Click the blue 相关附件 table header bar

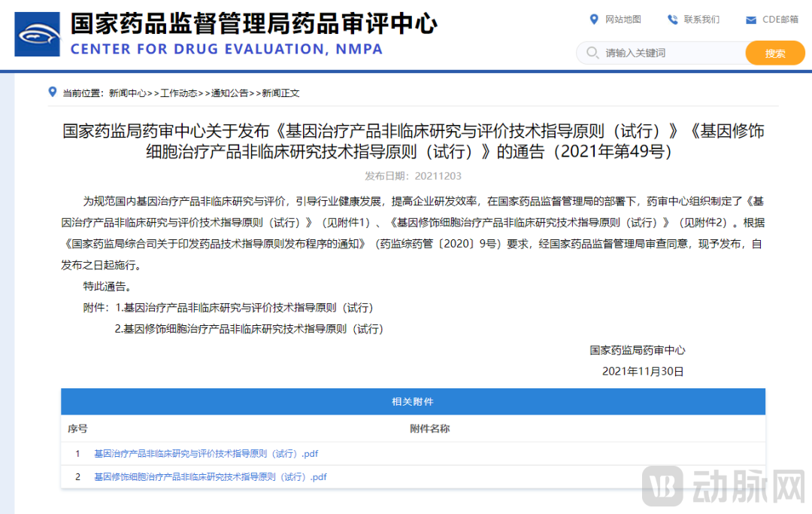click(413, 401)
